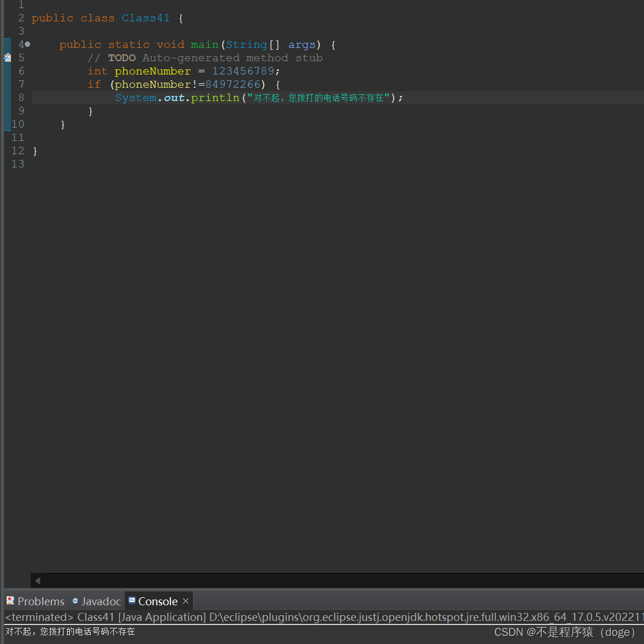Click the String type in the main signature
This screenshot has width=644, height=644.
(247, 45)
